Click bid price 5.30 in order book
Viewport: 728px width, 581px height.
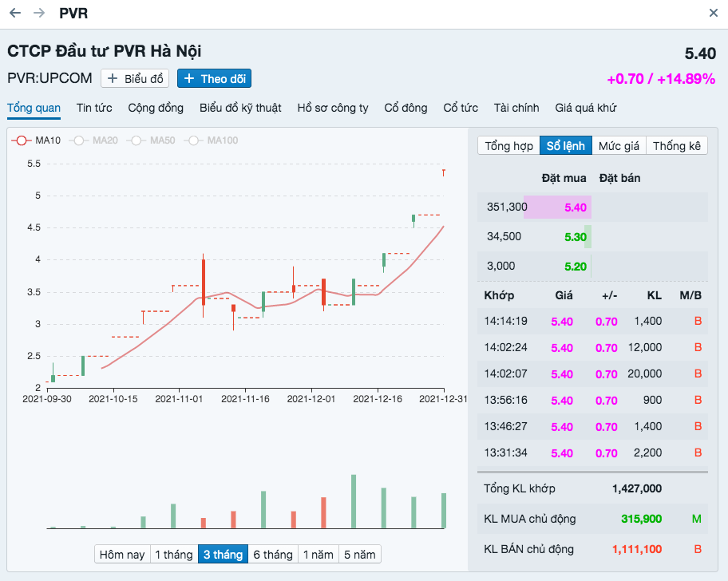click(576, 237)
